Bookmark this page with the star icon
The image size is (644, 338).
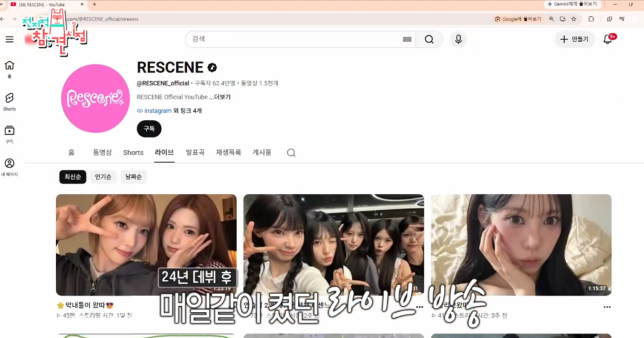coord(574,19)
